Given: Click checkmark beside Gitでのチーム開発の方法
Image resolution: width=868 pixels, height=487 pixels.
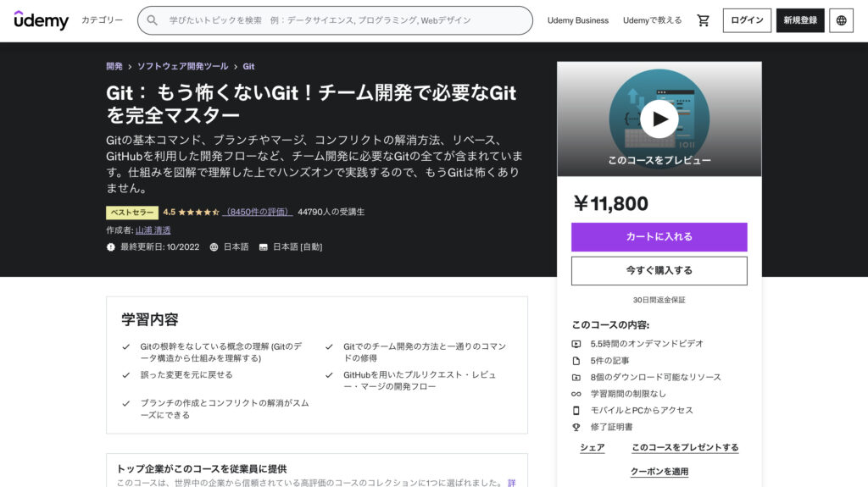Looking at the screenshot, I should click(330, 347).
